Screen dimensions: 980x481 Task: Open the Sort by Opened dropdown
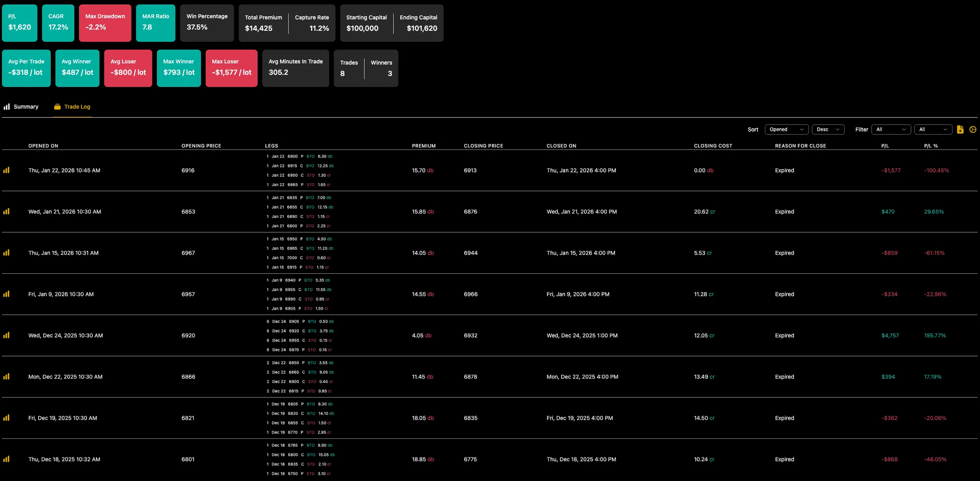point(786,130)
